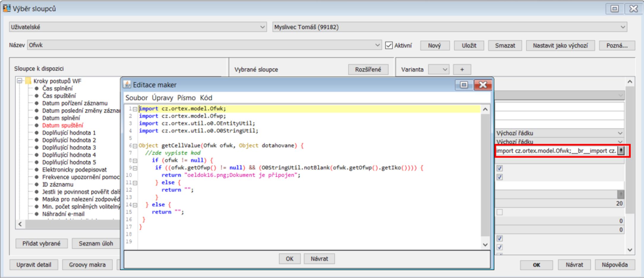Collapse fold marker at line 14 else

click(x=135, y=205)
